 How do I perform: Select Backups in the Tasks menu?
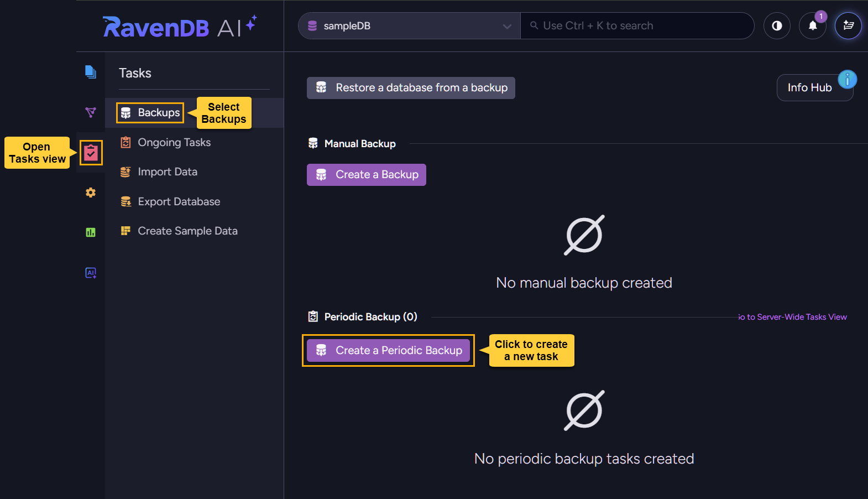(x=150, y=113)
